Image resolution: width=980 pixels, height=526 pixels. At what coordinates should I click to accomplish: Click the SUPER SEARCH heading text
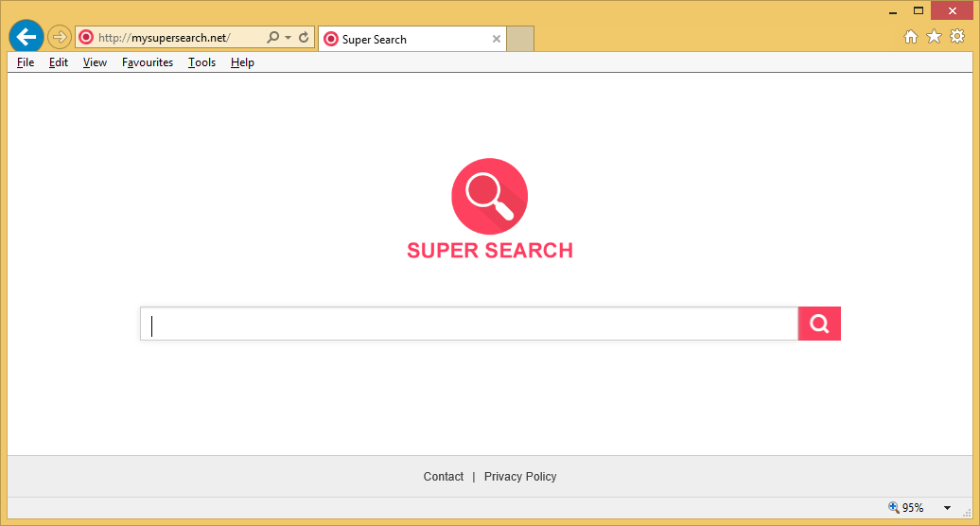click(x=490, y=251)
